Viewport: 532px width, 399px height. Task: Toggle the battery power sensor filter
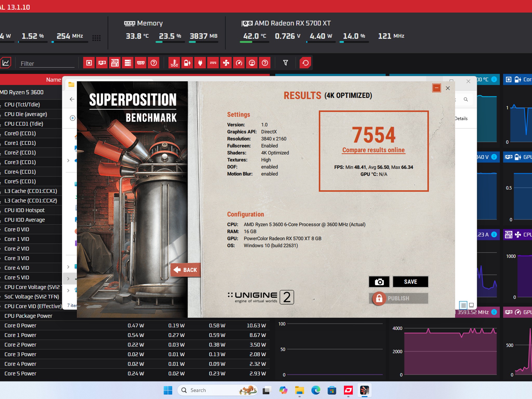pos(187,63)
